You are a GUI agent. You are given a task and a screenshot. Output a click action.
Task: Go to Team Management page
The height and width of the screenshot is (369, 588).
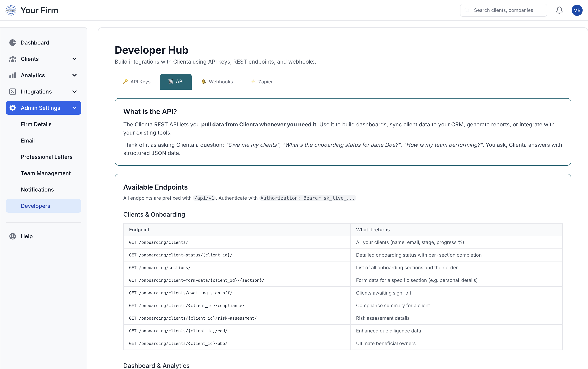[46, 173]
